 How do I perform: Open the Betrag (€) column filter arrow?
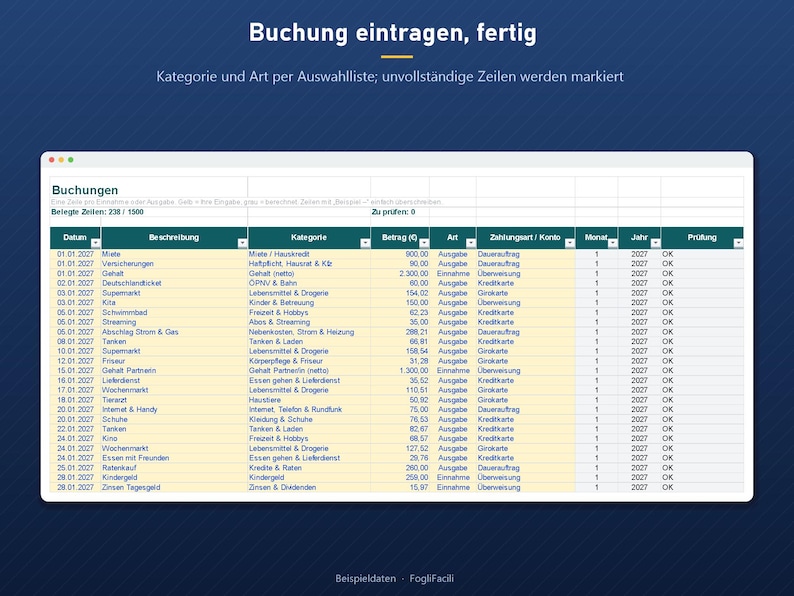pyautogui.click(x=424, y=244)
